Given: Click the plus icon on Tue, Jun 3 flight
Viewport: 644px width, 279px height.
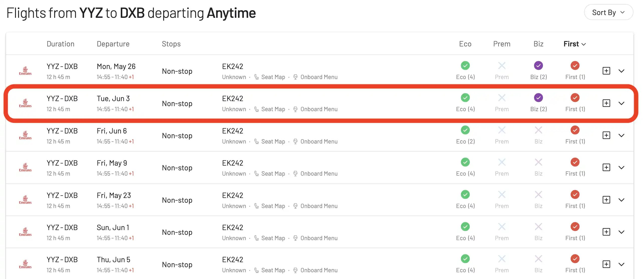Looking at the screenshot, I should click(x=606, y=103).
